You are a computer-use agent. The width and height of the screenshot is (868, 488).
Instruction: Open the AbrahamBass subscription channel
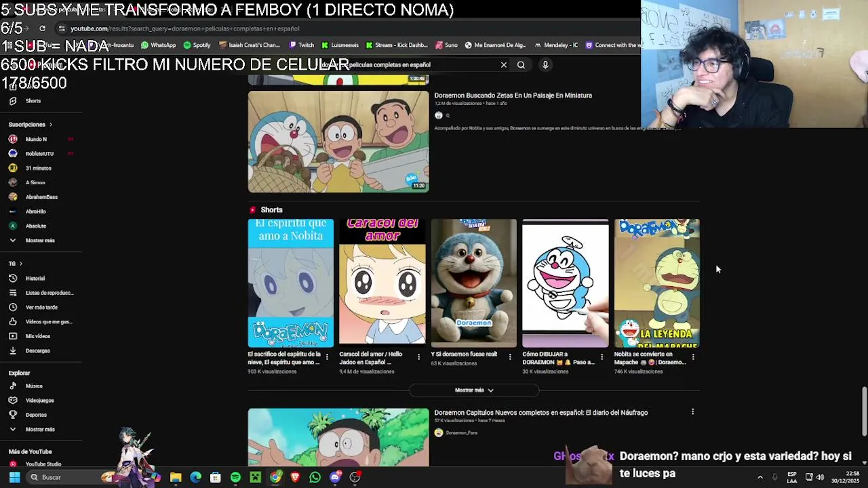41,197
